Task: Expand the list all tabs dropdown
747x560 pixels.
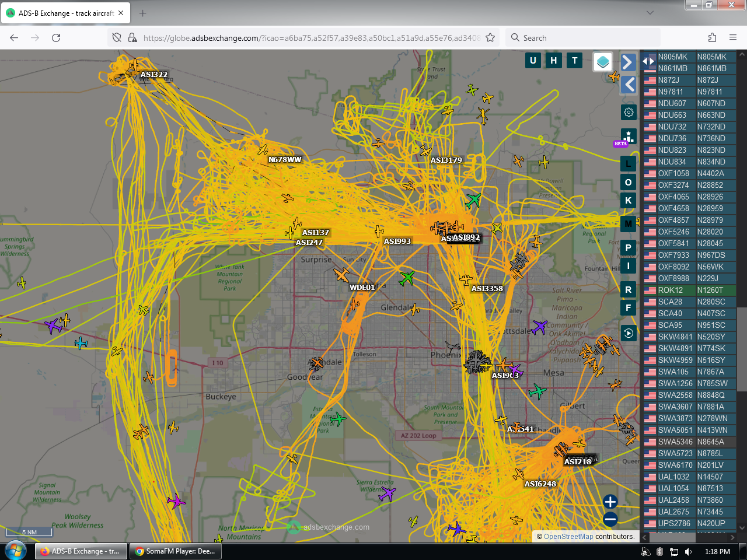Action: [650, 13]
